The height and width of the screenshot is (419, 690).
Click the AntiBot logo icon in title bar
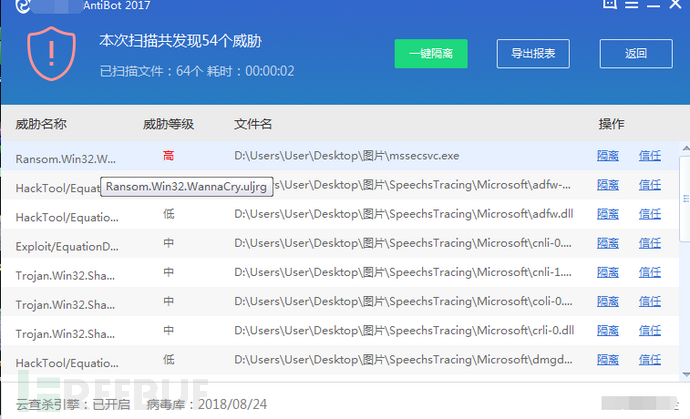tap(23, 6)
